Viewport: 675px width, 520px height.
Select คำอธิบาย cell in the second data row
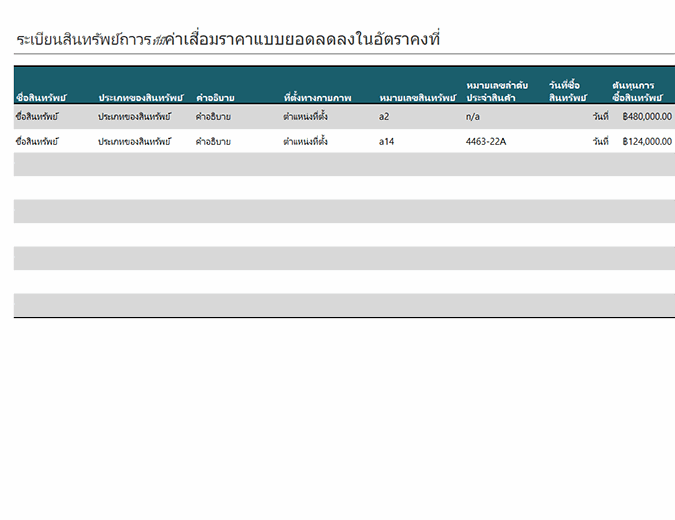pos(213,142)
